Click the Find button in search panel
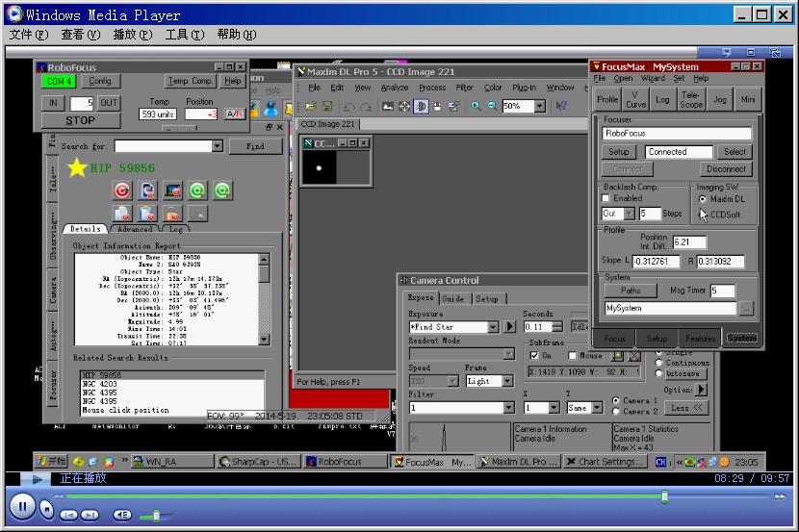The width and height of the screenshot is (799, 532). click(x=255, y=146)
